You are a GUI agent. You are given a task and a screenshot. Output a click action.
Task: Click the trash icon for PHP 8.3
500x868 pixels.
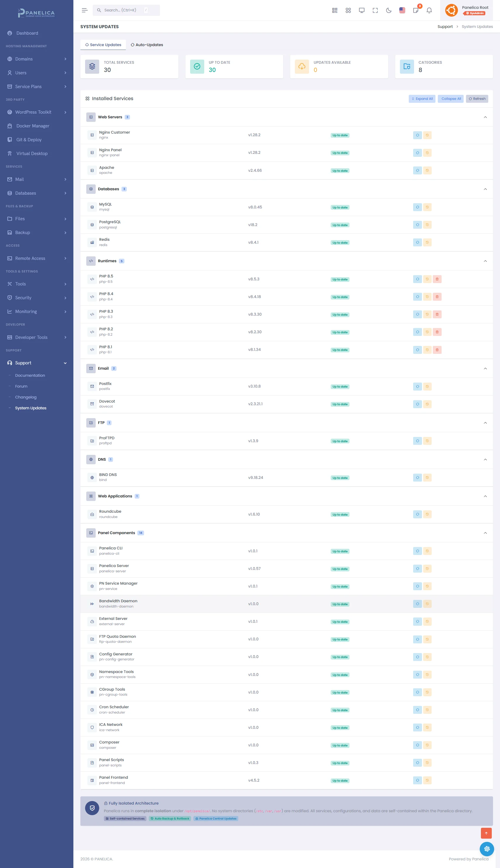[437, 314]
